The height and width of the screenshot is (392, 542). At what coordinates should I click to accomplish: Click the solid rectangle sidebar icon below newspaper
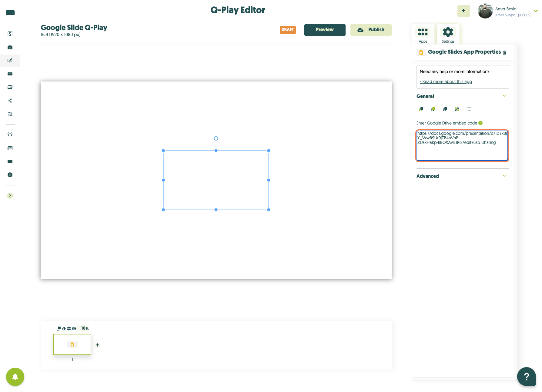click(10, 161)
